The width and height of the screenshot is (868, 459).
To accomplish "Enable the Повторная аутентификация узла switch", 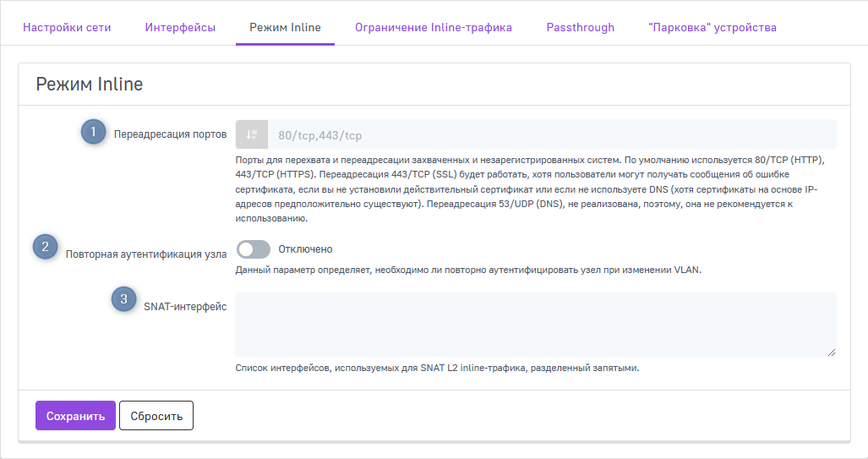I will click(x=254, y=249).
